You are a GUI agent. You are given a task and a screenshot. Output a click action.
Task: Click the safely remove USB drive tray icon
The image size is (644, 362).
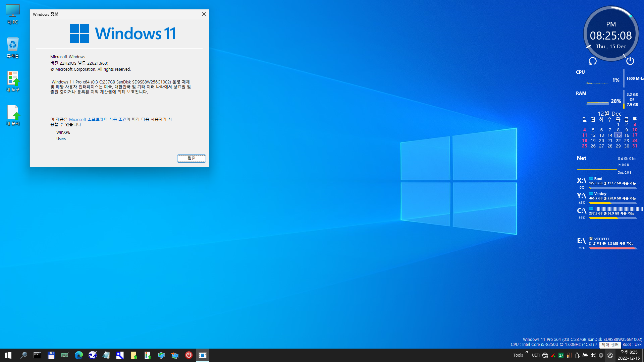pos(577,355)
